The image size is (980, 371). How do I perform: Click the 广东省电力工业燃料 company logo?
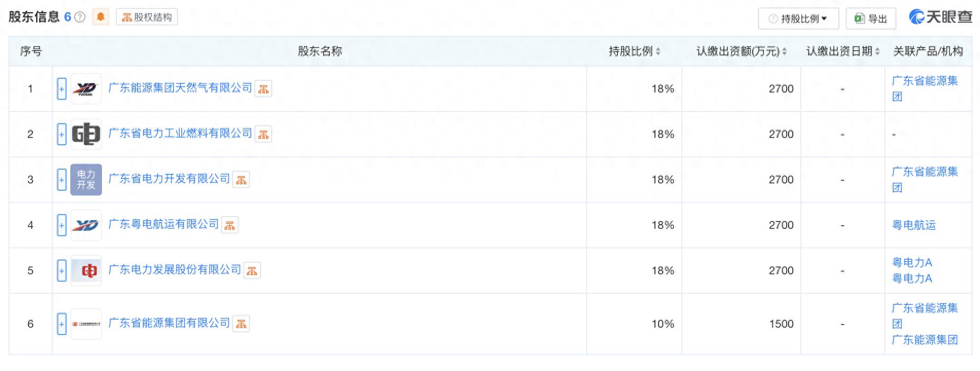pyautogui.click(x=86, y=134)
